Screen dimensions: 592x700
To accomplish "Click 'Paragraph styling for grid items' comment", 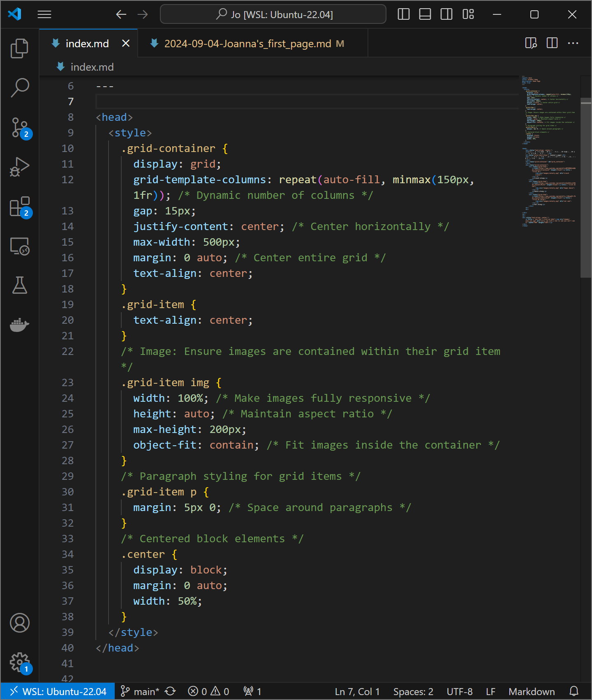I will click(x=240, y=476).
